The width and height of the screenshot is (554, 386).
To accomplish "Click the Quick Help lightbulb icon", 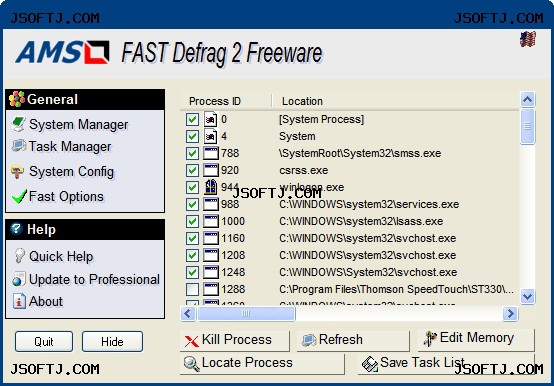I will tap(19, 256).
